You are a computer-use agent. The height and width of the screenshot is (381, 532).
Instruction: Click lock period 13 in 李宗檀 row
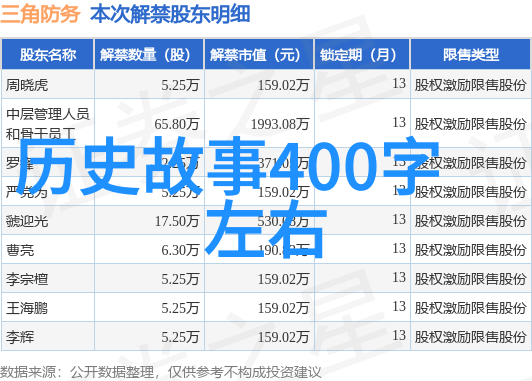[x=399, y=278]
